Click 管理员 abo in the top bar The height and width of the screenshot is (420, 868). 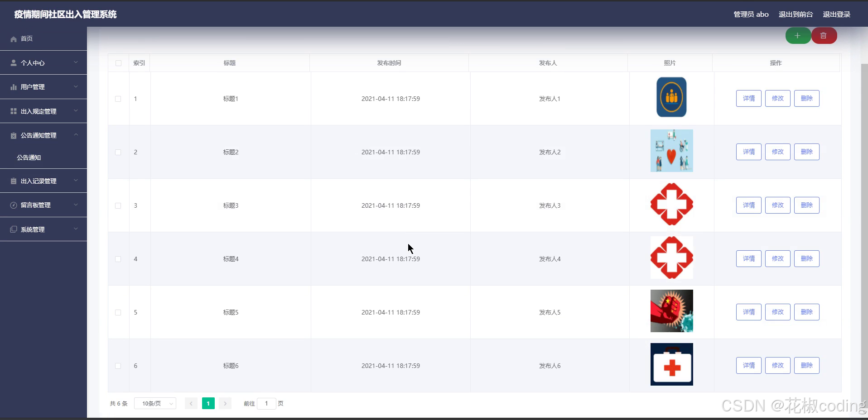tap(751, 14)
